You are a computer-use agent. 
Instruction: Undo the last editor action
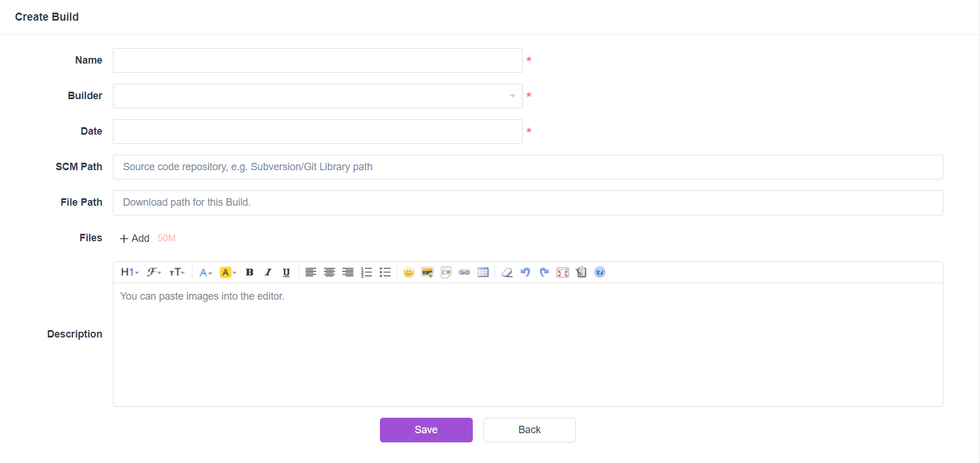[x=526, y=272]
